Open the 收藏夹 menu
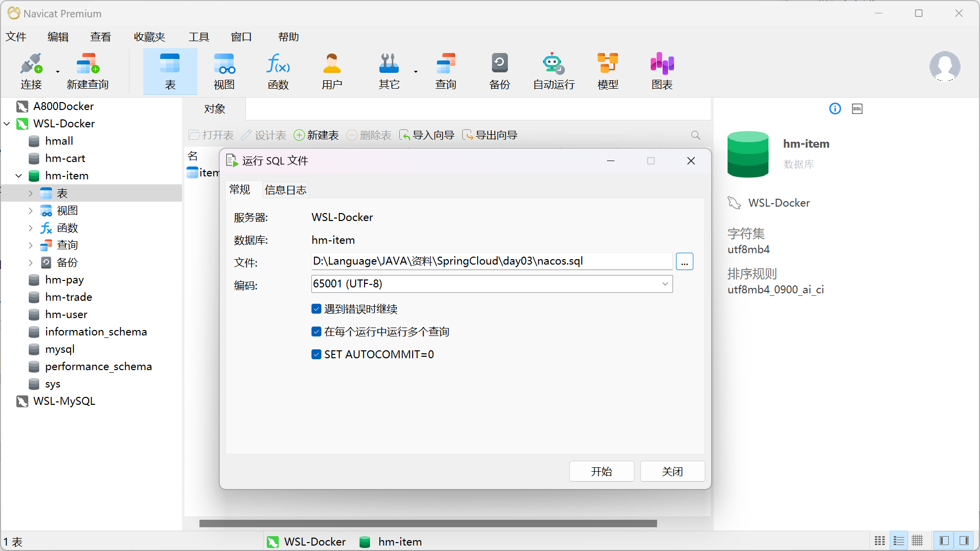The width and height of the screenshot is (980, 551). (x=149, y=37)
